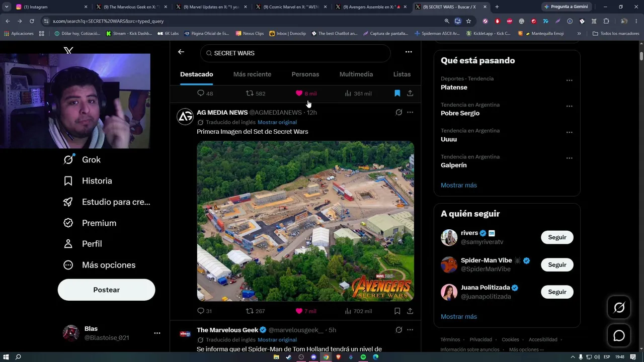
Task: Open options for the Pobre Sergio trend
Action: (570, 107)
